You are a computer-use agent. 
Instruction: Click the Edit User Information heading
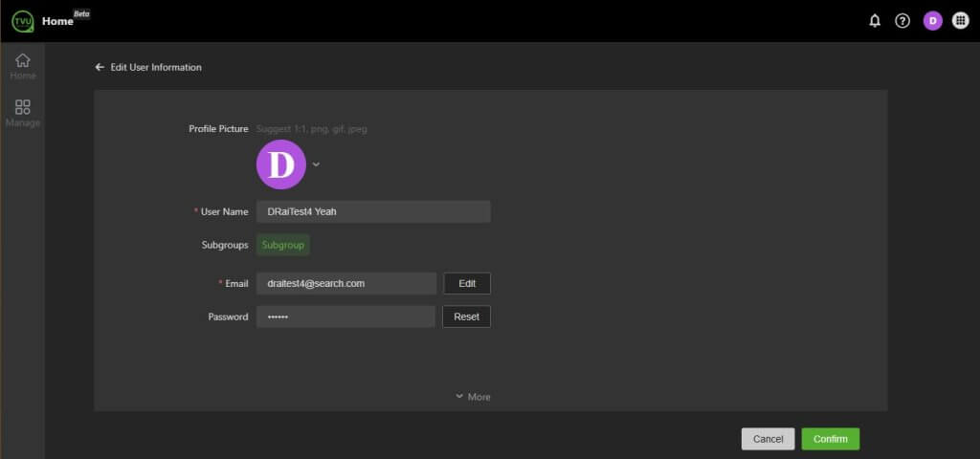click(x=156, y=68)
